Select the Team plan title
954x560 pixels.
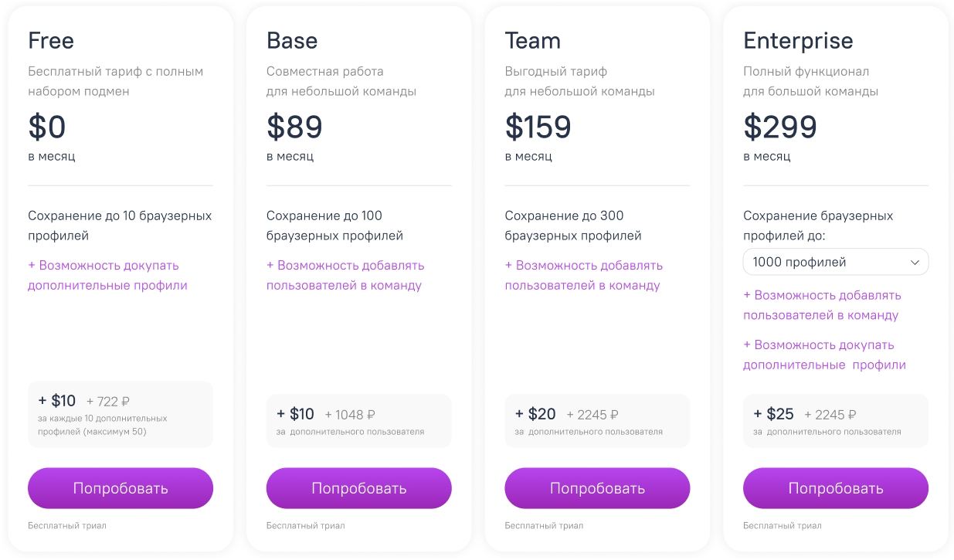(533, 40)
